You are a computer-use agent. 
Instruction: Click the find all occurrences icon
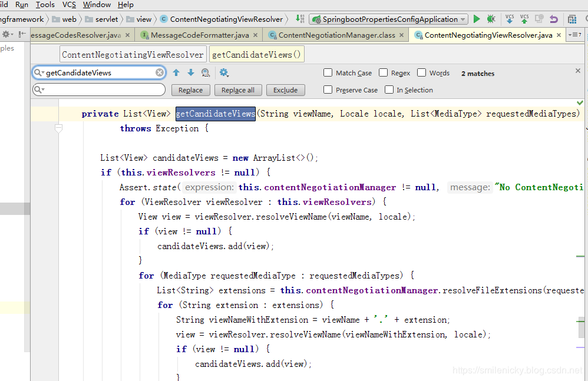pyautogui.click(x=205, y=72)
